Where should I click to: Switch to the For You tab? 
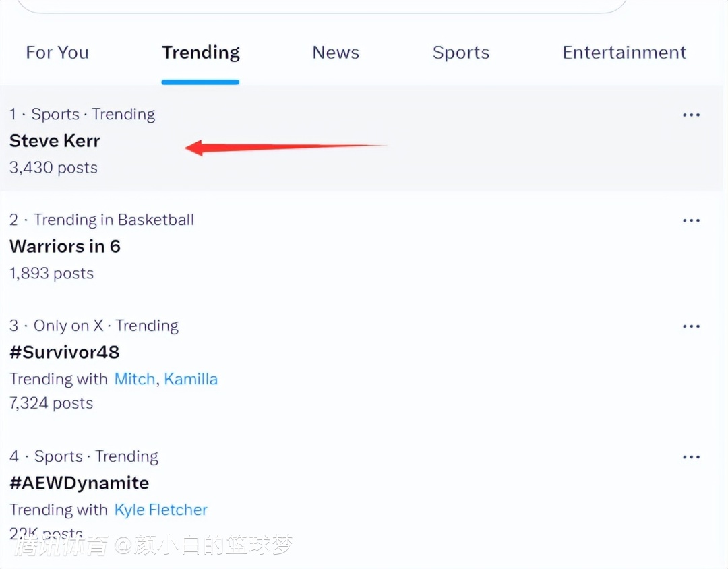57,53
